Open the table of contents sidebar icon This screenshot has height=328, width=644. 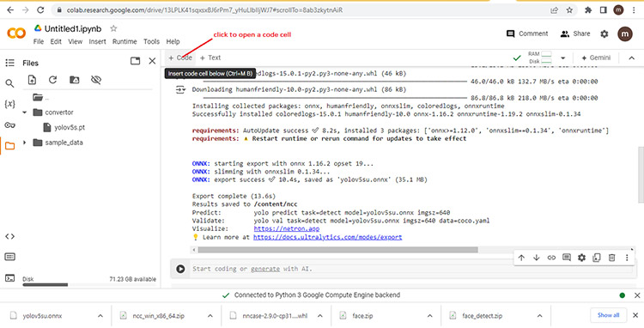pyautogui.click(x=9, y=63)
